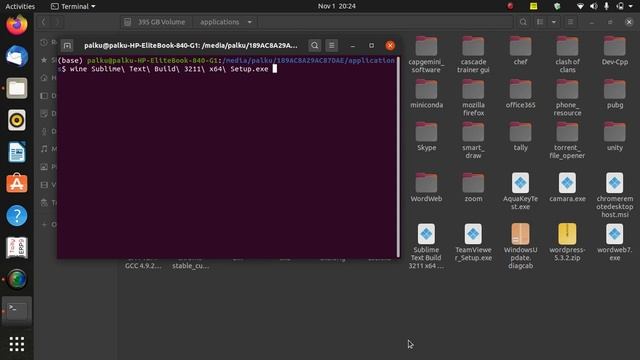
Task: Select the Sublime Text Build 3211 x64 file
Action: coord(426,246)
